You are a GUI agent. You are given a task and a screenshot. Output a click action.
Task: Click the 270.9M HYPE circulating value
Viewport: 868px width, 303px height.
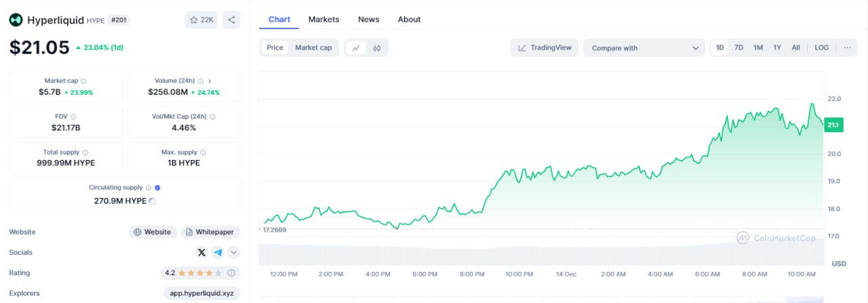pyautogui.click(x=120, y=201)
